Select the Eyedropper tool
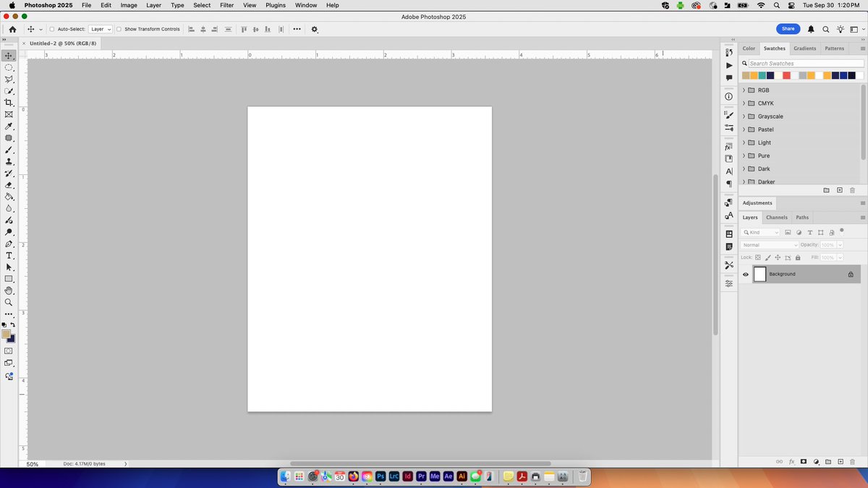The height and width of the screenshot is (488, 868). click(9, 127)
